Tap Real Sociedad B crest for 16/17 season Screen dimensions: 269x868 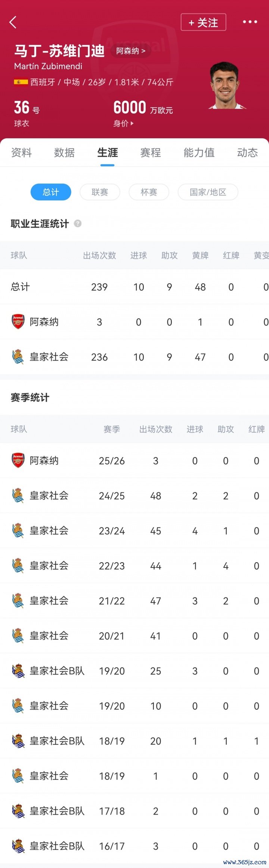pyautogui.click(x=18, y=846)
